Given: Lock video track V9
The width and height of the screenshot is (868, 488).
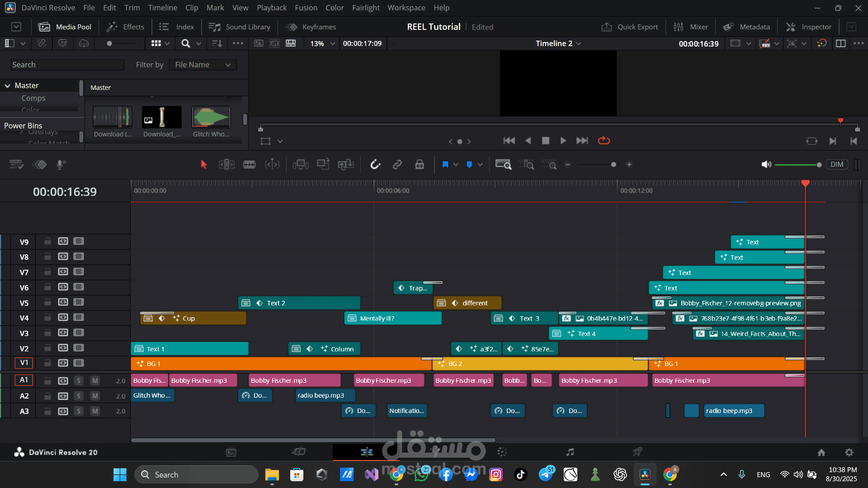Looking at the screenshot, I should (47, 241).
